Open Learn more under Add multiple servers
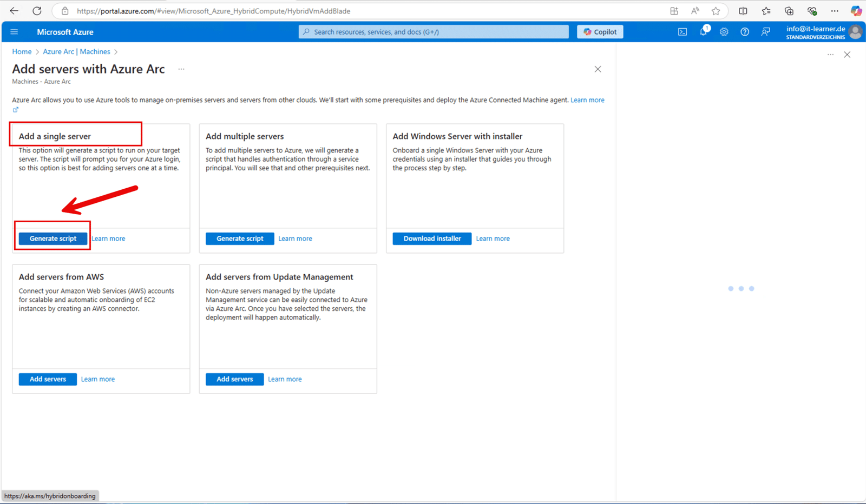The image size is (866, 504). pyautogui.click(x=295, y=238)
